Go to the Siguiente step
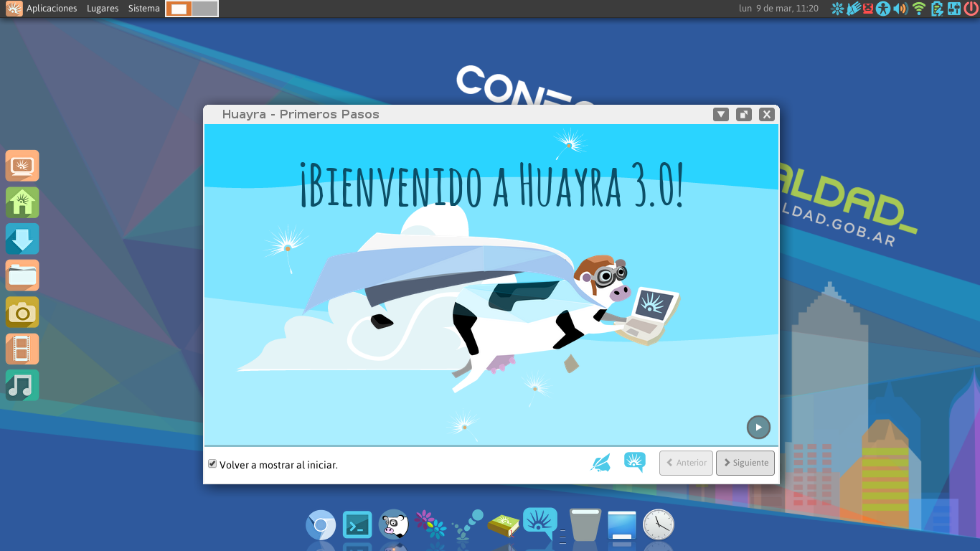Viewport: 980px width, 551px height. pyautogui.click(x=745, y=463)
